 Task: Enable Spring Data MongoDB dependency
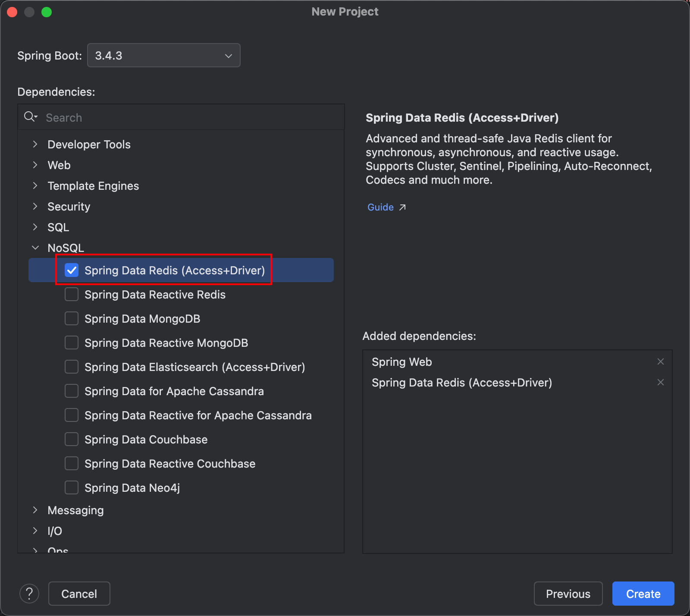point(72,319)
